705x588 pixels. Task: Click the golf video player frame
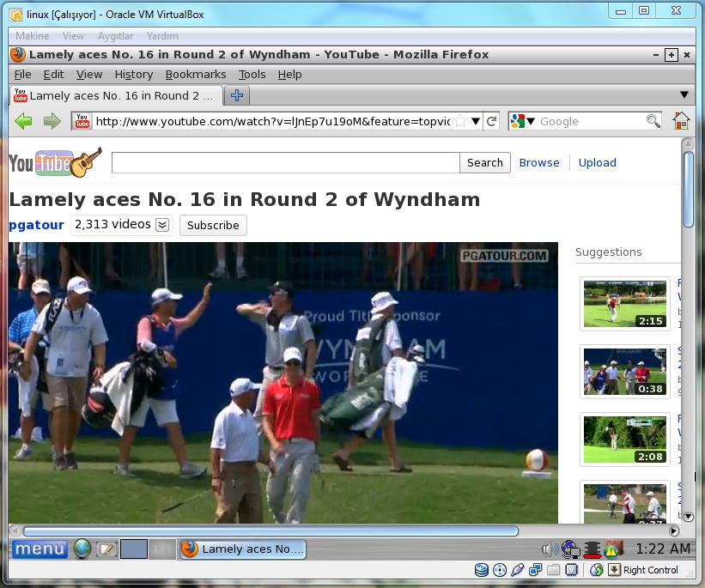click(x=283, y=383)
